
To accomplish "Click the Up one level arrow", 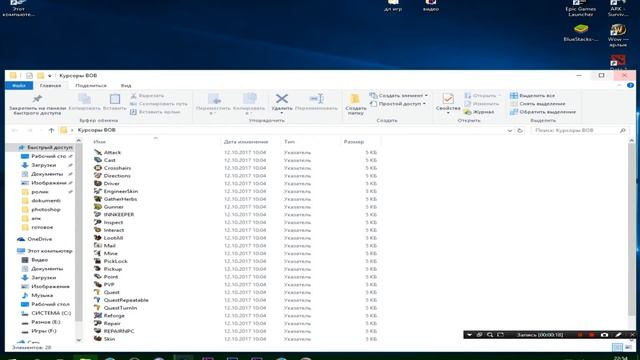I will (51, 130).
